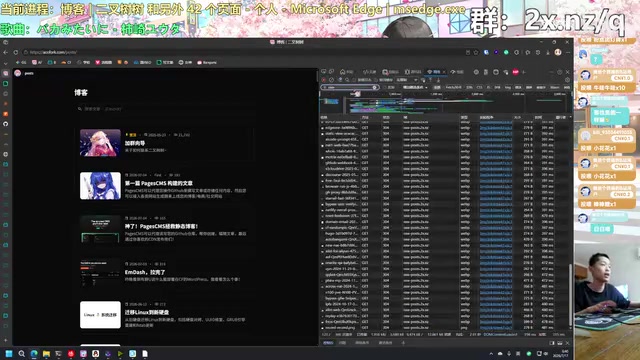Select the Img filter chip

[508, 87]
